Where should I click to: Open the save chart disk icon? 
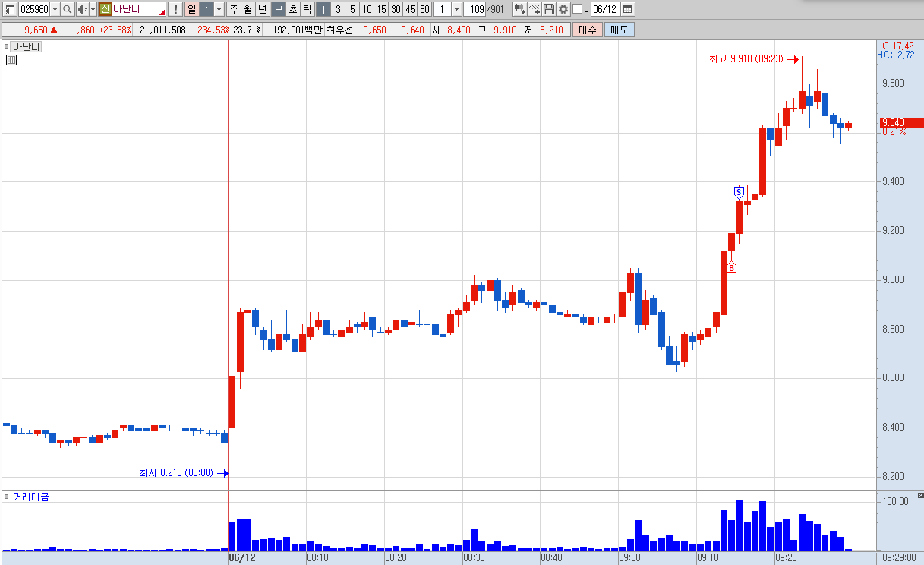(x=549, y=9)
